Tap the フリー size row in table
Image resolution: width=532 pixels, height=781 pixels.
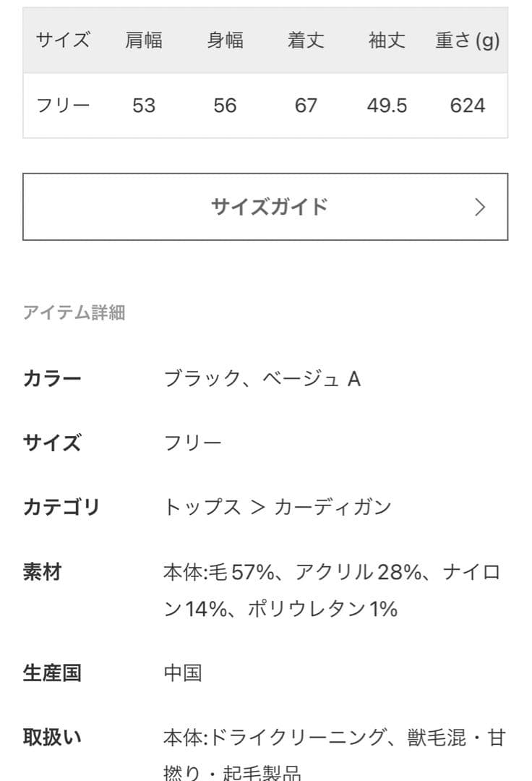63,106
